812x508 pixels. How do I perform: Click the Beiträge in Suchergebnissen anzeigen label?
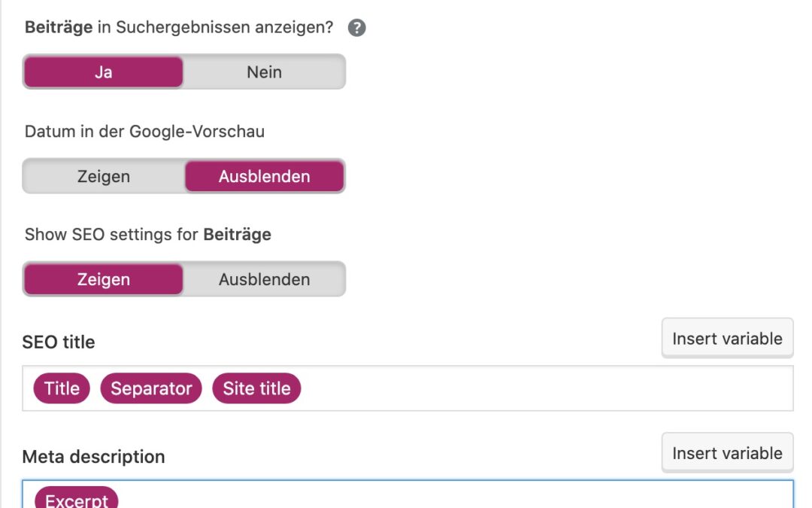coord(180,28)
